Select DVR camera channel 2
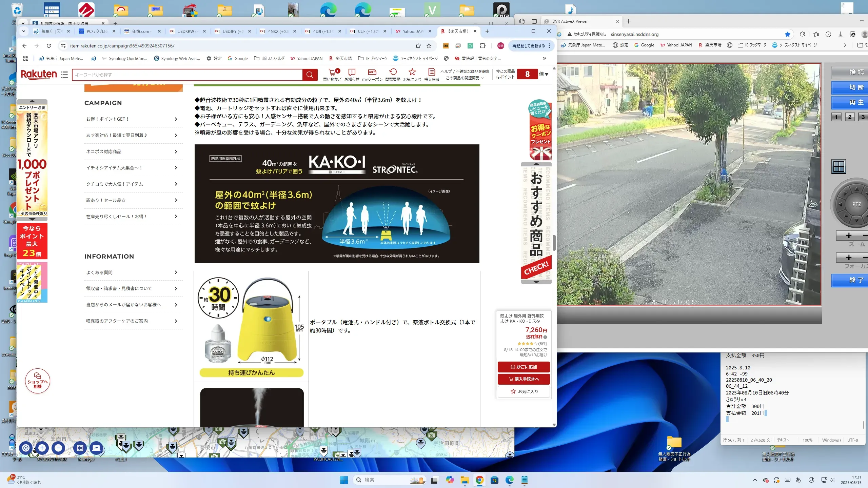Viewport: 868px width, 488px height. (x=850, y=117)
